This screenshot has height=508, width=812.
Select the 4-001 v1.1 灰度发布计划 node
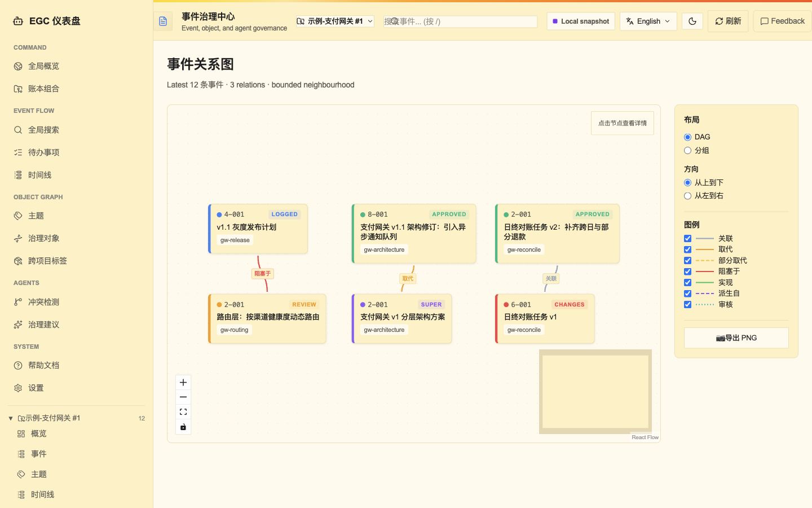coord(258,229)
